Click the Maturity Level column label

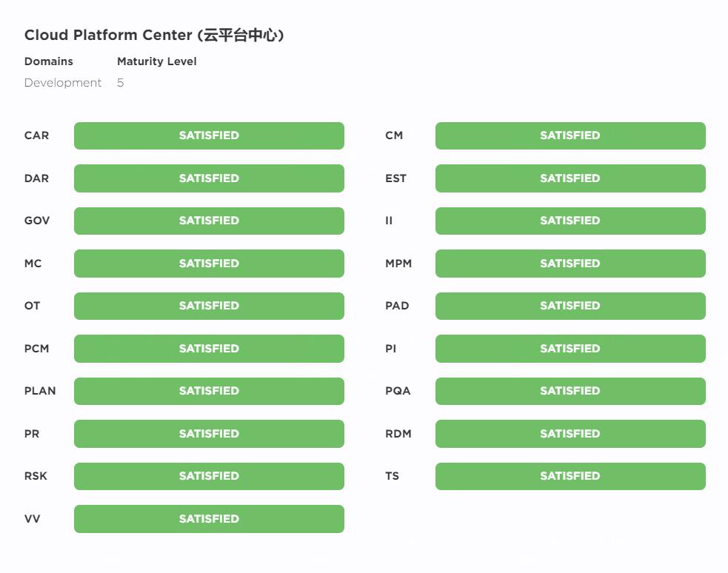(156, 61)
